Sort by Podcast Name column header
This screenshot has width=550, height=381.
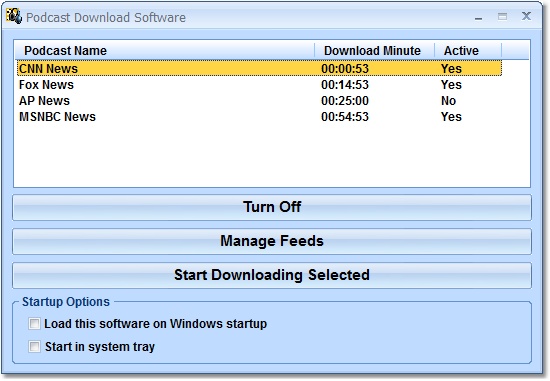coord(165,51)
